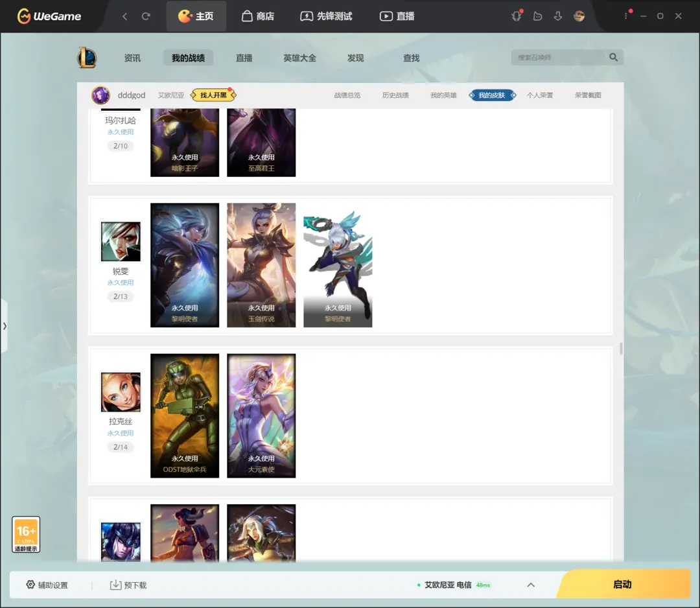Open the 直播 tab in top bar

pyautogui.click(x=397, y=16)
